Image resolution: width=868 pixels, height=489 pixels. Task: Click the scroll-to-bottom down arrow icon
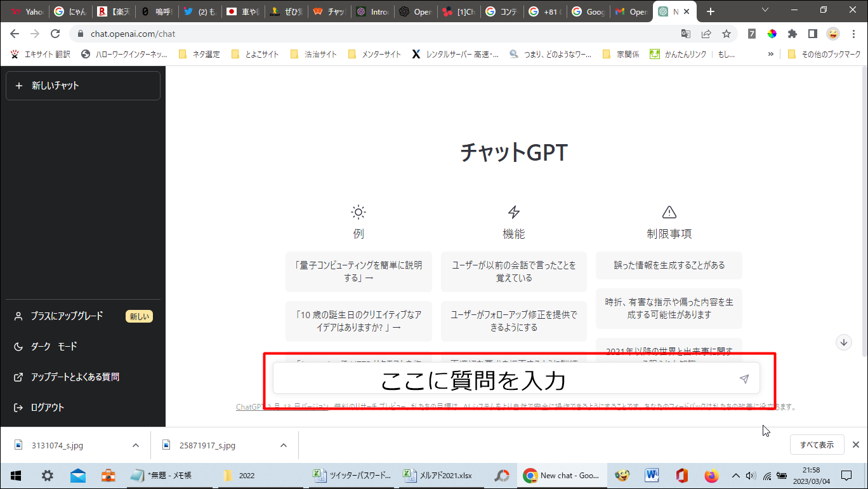[844, 342]
